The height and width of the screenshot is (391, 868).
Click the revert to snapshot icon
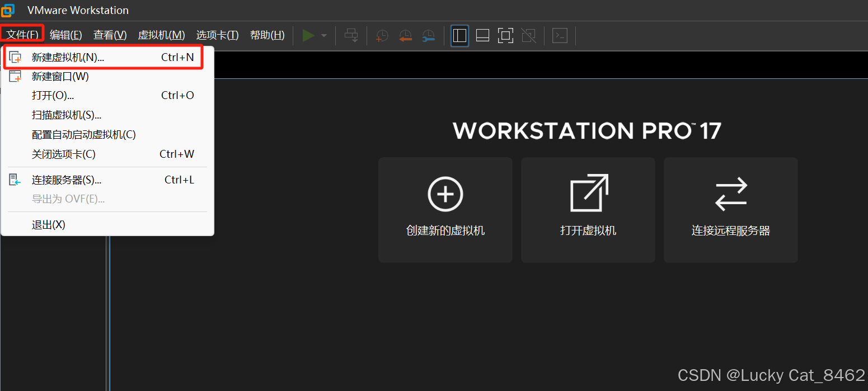point(405,36)
